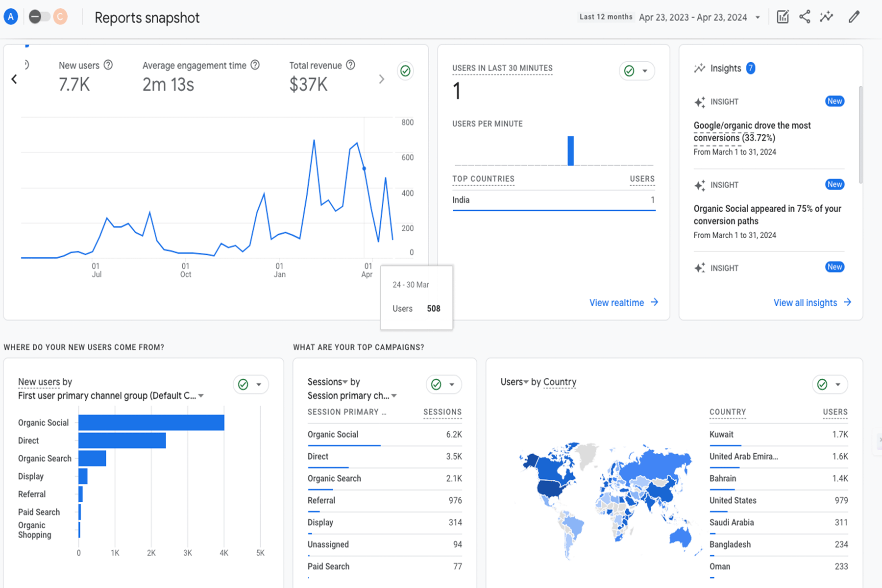Click the previous metrics left arrow
The height and width of the screenshot is (588, 882).
click(14, 79)
